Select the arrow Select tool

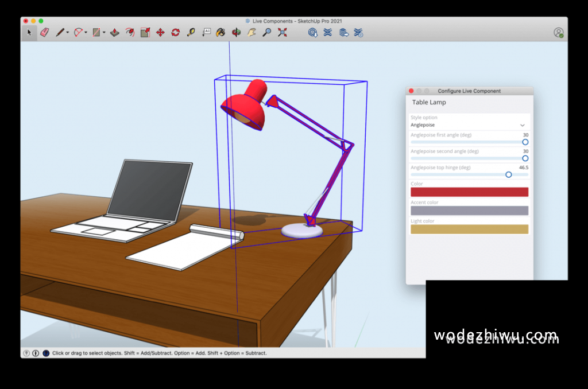coord(29,33)
